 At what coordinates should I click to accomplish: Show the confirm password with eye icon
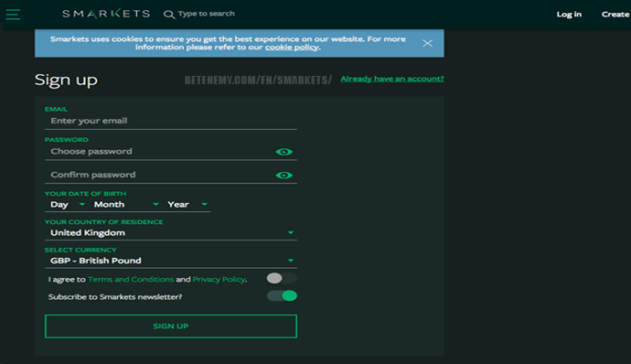(x=284, y=176)
